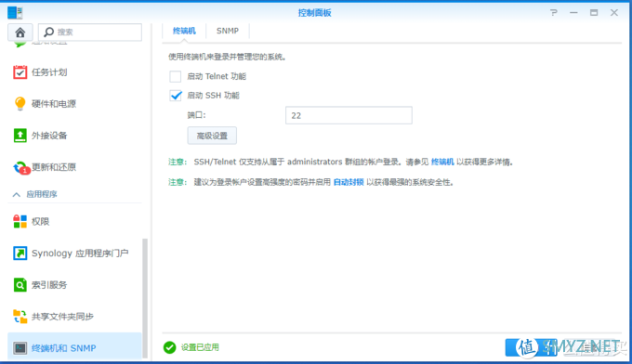Toggle the SSH service checkbox
Image resolution: width=632 pixels, height=364 pixels.
[x=176, y=96]
